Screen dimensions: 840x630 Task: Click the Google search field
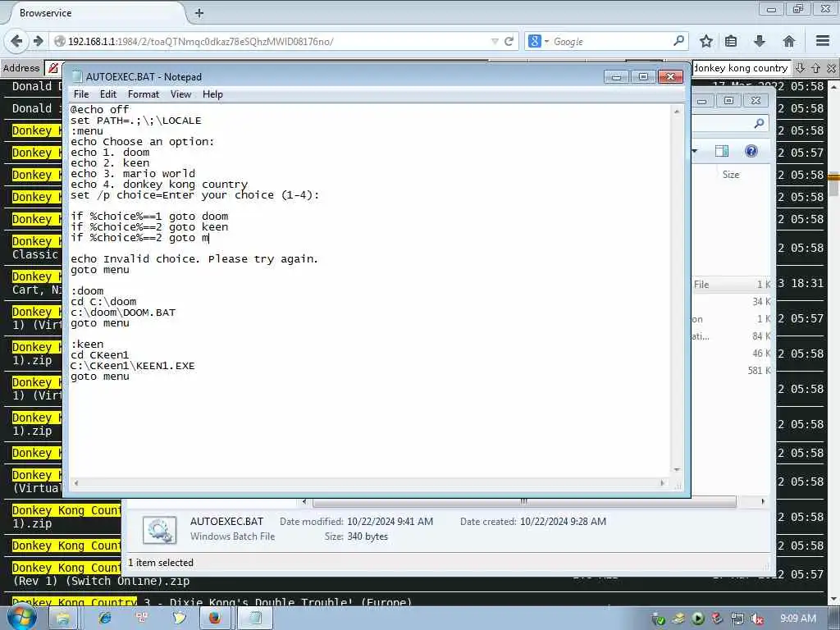click(x=610, y=41)
